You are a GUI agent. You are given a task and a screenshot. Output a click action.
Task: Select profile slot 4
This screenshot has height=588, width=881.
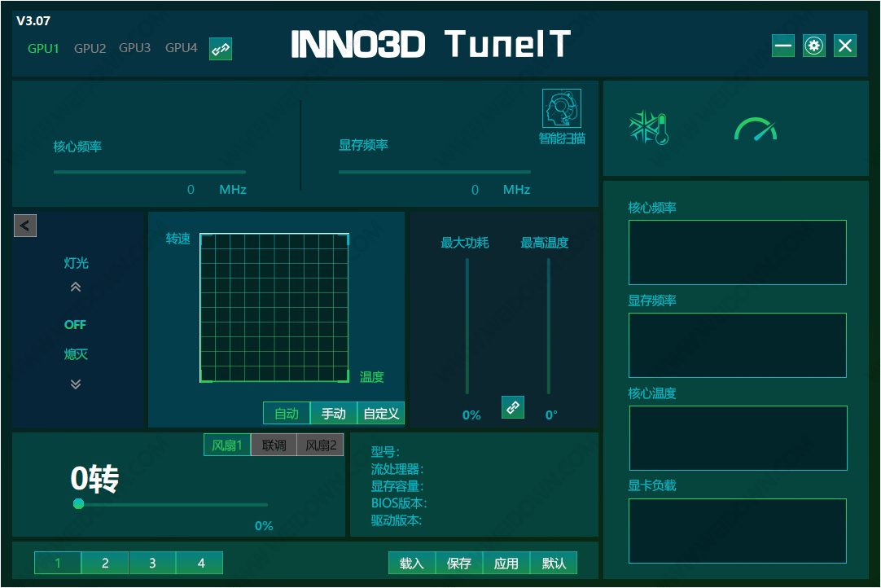(199, 563)
